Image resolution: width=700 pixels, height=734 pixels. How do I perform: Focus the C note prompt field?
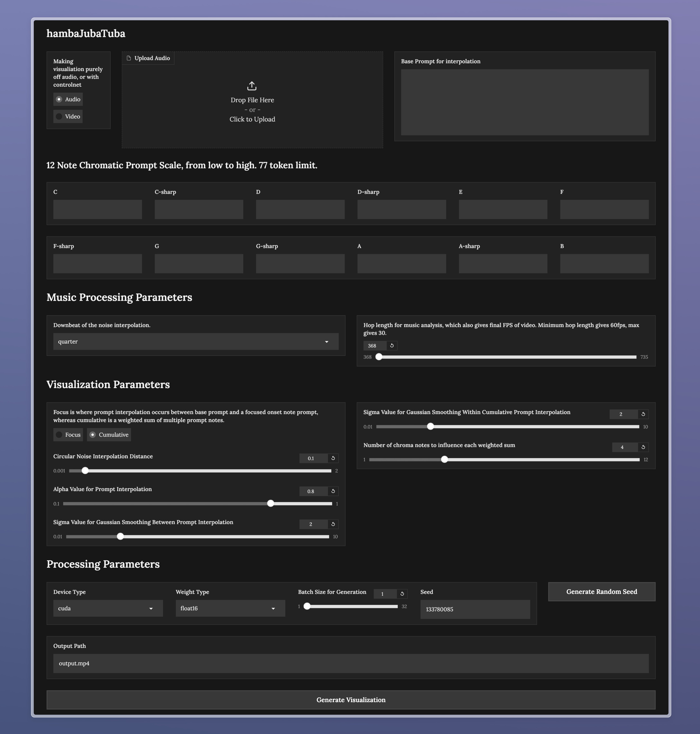97,209
